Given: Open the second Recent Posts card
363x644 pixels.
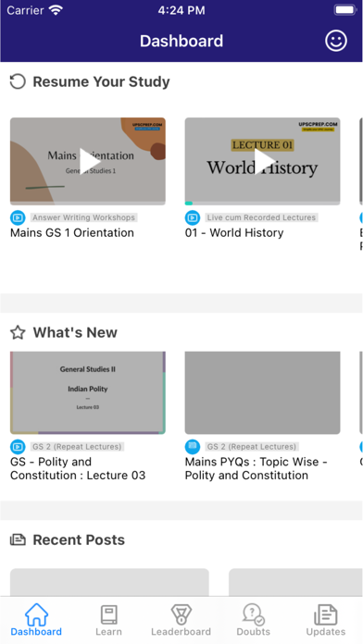Looking at the screenshot, I should (x=295, y=582).
